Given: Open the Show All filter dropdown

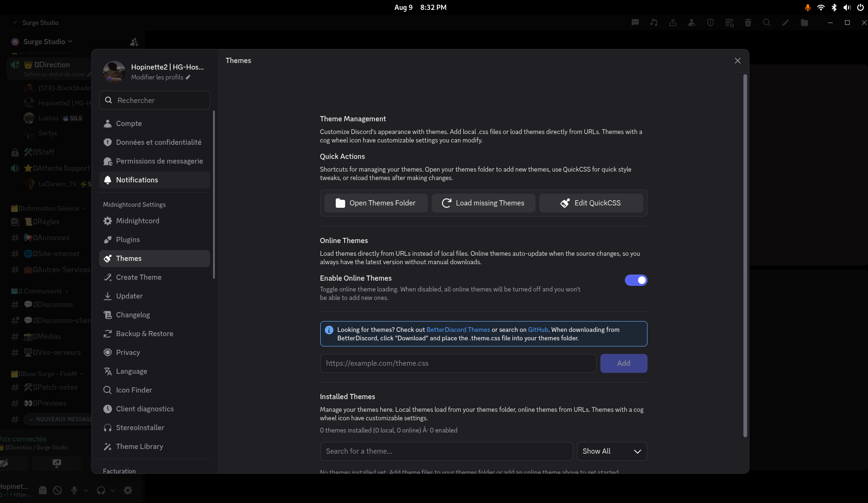Looking at the screenshot, I should pyautogui.click(x=612, y=451).
